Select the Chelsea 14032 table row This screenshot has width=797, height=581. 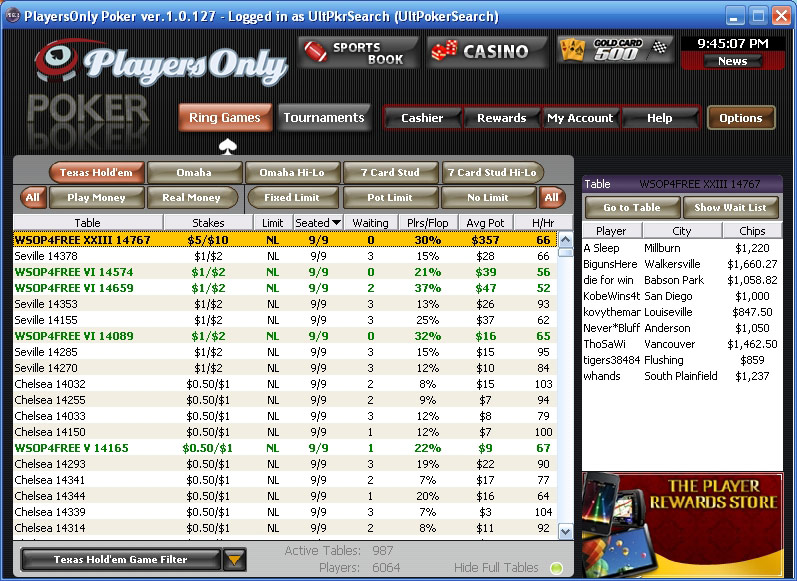(x=285, y=384)
